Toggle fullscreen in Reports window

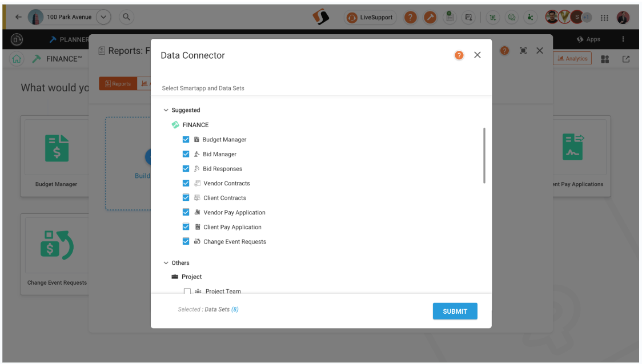tap(523, 51)
